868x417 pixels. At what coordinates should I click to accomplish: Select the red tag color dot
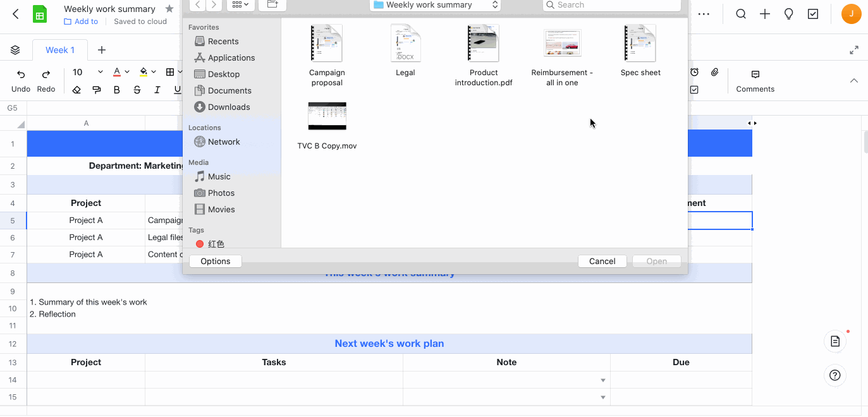click(x=200, y=244)
